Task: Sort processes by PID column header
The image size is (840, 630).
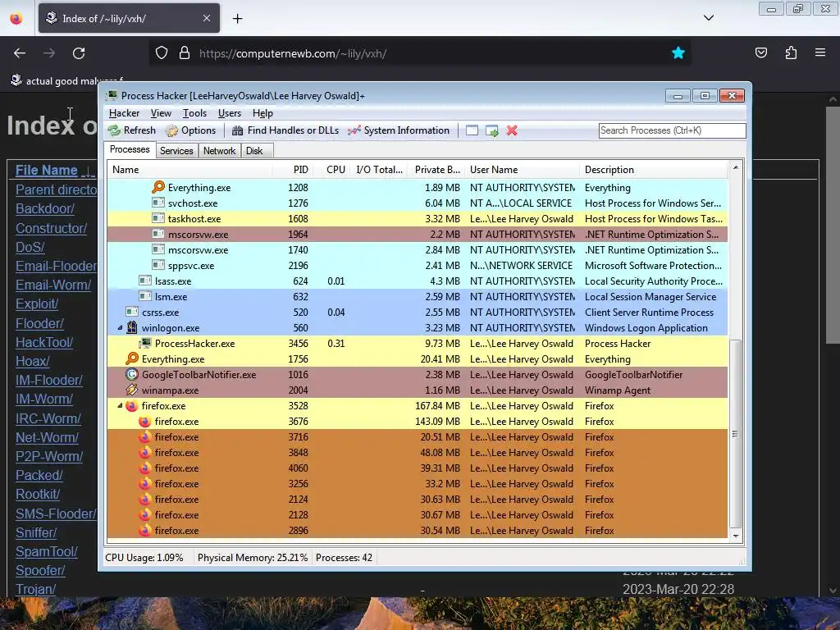Action: coord(293,170)
